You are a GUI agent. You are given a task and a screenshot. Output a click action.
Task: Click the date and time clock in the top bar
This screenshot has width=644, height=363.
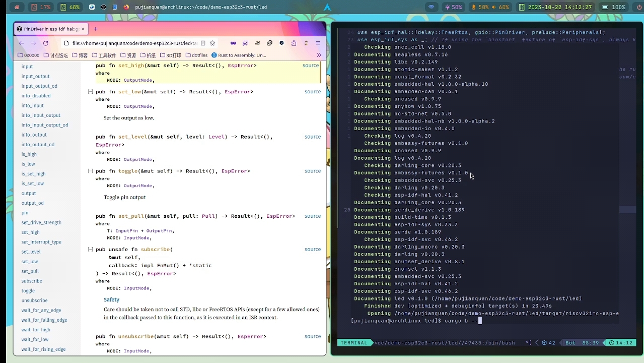(554, 7)
